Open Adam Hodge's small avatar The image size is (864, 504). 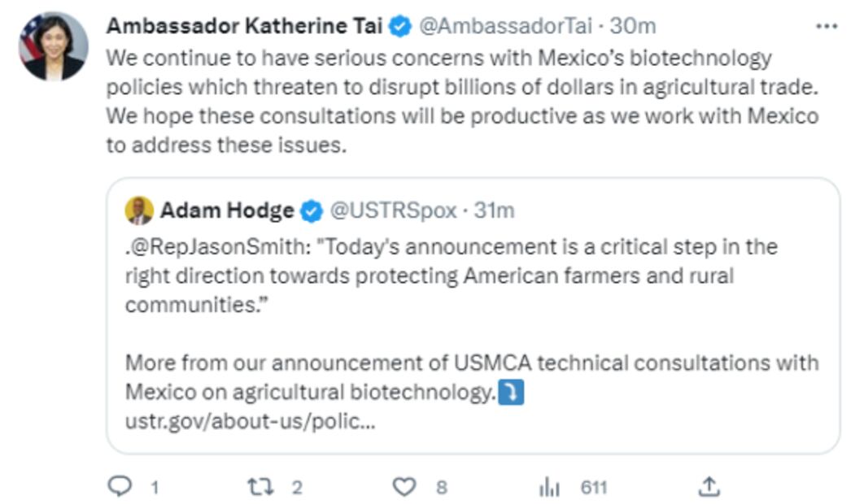[x=140, y=211]
